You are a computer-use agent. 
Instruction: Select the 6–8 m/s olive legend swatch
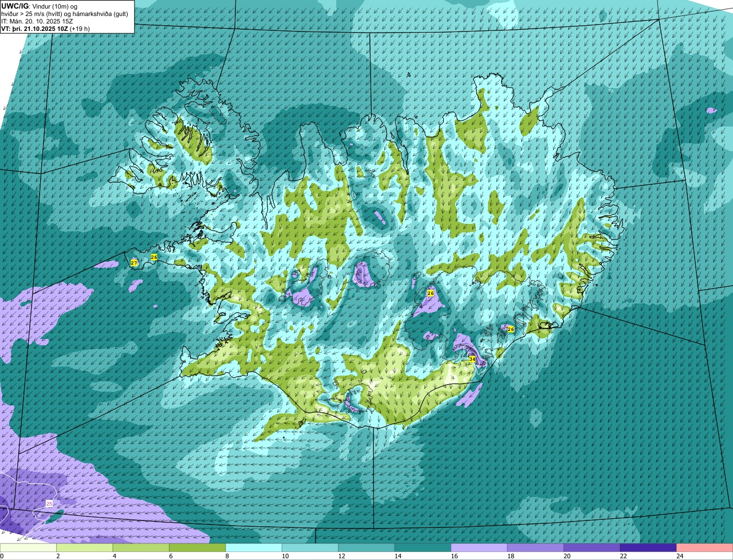point(198,547)
